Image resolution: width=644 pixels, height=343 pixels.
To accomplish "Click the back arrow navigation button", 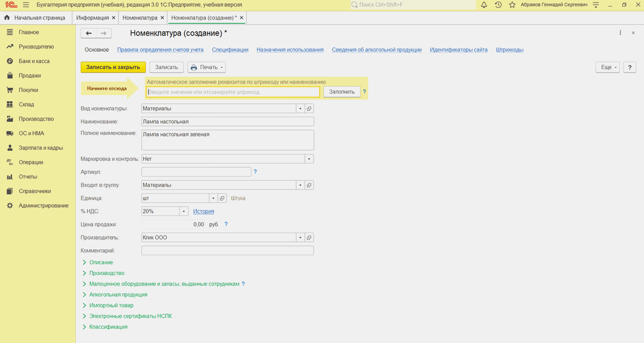I will (89, 33).
